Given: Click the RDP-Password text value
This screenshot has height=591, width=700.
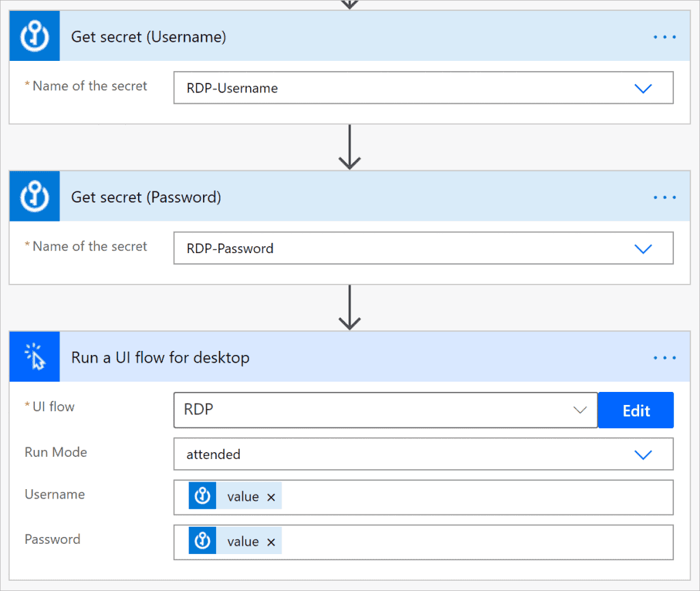Looking at the screenshot, I should pyautogui.click(x=230, y=249).
